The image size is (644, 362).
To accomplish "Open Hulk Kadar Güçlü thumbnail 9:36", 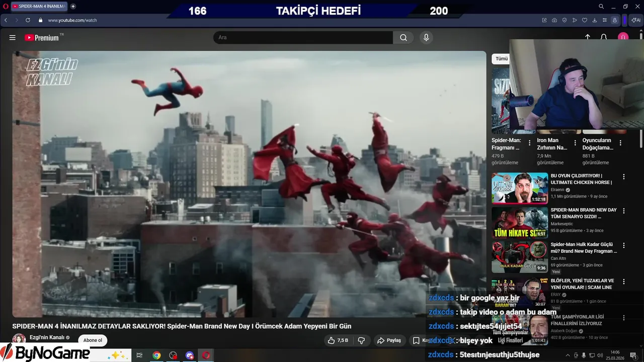I will pyautogui.click(x=520, y=257).
